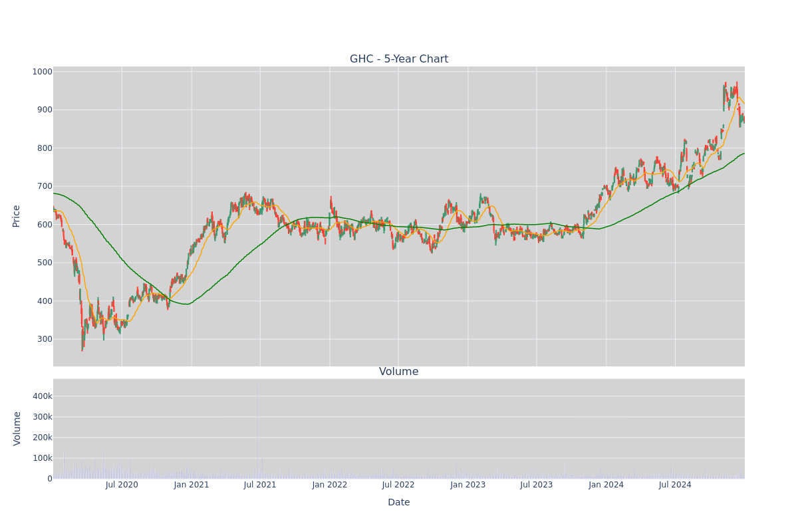Click the 600 price axis label
The image size is (798, 532).
pos(44,225)
